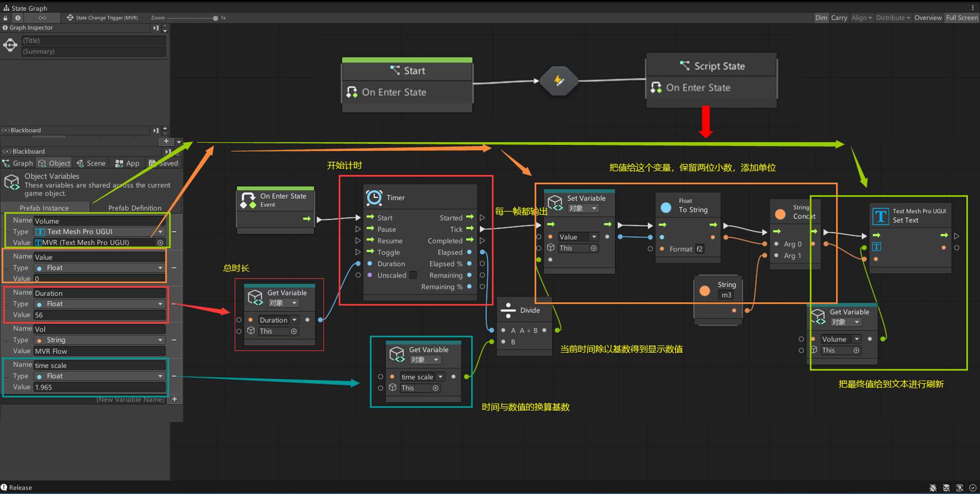Toggle the Graph Inspector info icon

pos(18,18)
